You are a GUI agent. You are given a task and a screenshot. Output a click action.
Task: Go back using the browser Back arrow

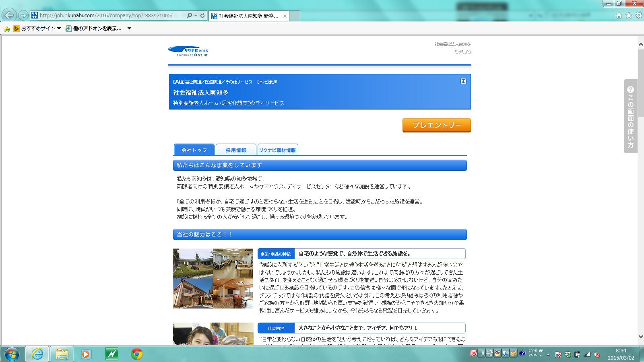(x=9, y=15)
